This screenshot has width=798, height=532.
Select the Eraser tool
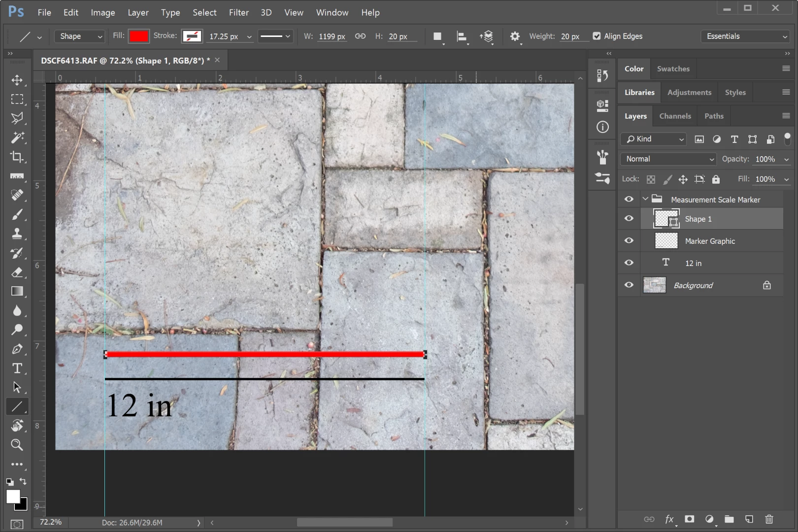click(x=17, y=272)
